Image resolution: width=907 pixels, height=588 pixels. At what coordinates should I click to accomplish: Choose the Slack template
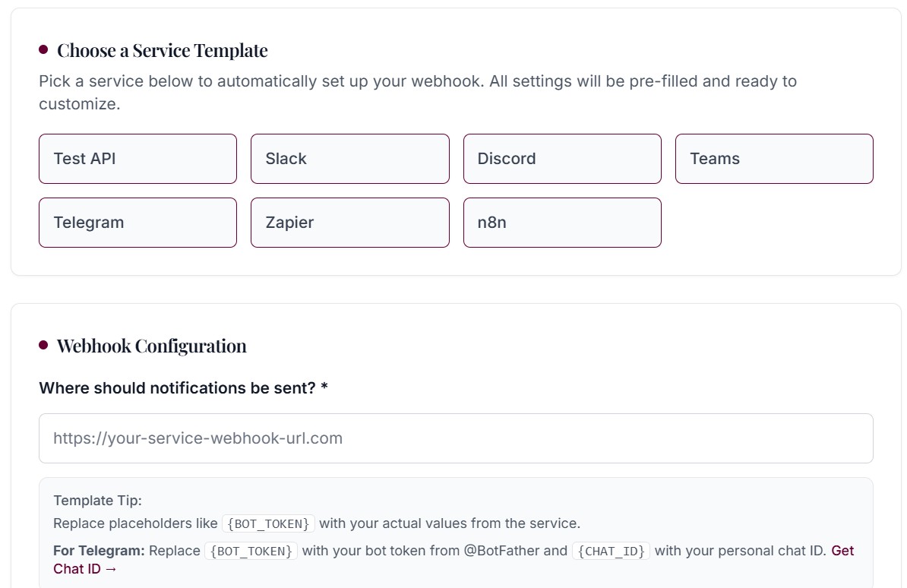point(349,159)
